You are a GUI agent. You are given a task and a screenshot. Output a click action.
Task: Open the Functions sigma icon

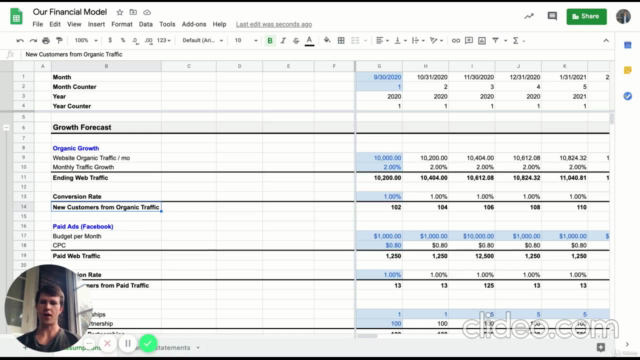pyautogui.click(x=516, y=40)
